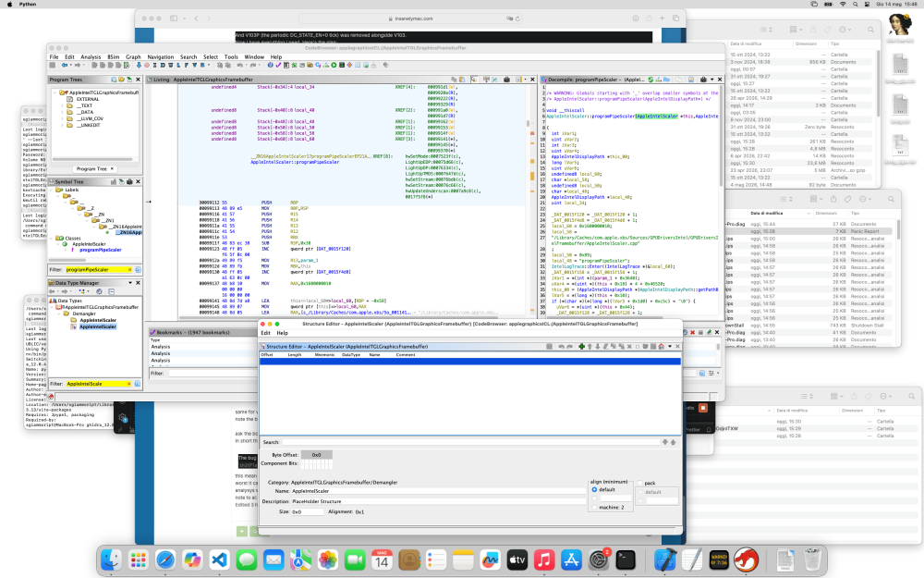Click the green plus in Structure Editor toolbar
This screenshot has width=924, height=578.
(581, 347)
